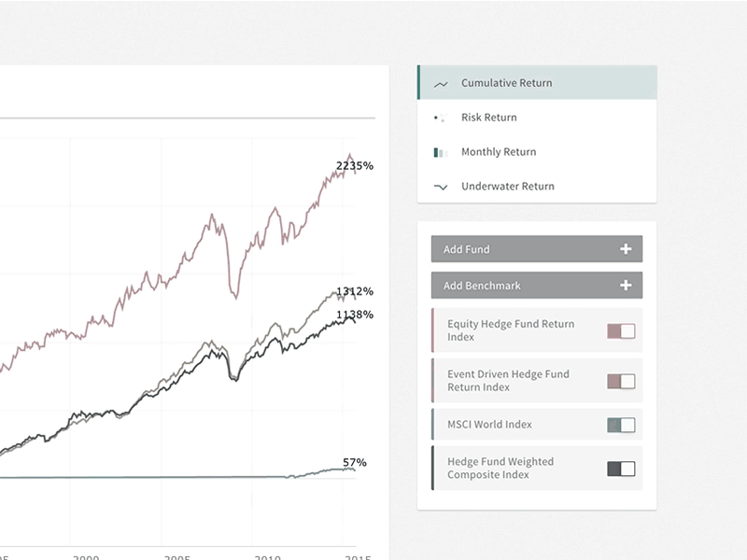
Task: Toggle the Hedge Fund Weighted Composite Index
Action: coord(621,468)
